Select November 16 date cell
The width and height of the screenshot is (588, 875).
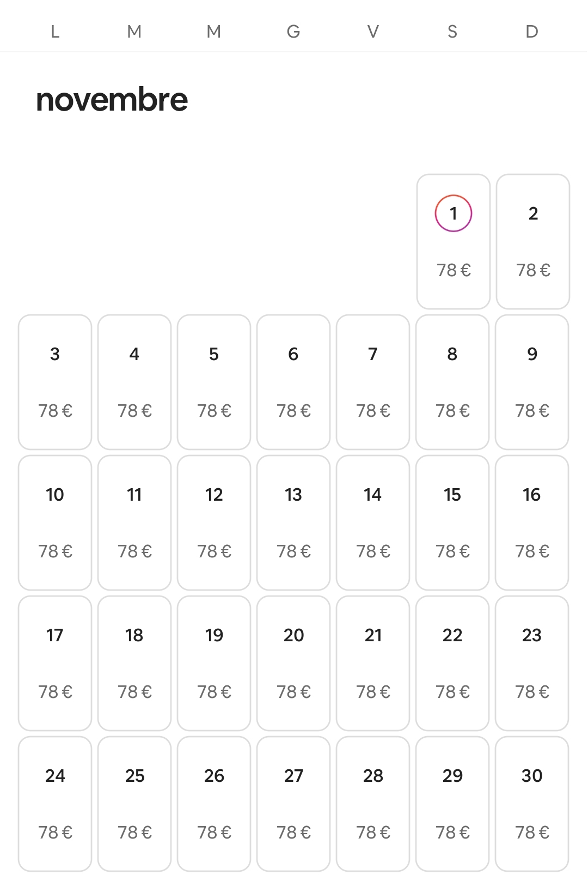(x=532, y=522)
